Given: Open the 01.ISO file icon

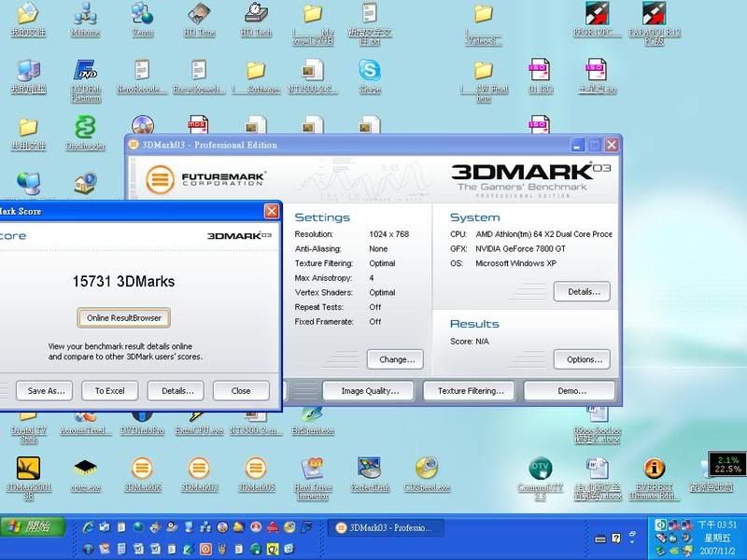Looking at the screenshot, I should click(x=541, y=77).
